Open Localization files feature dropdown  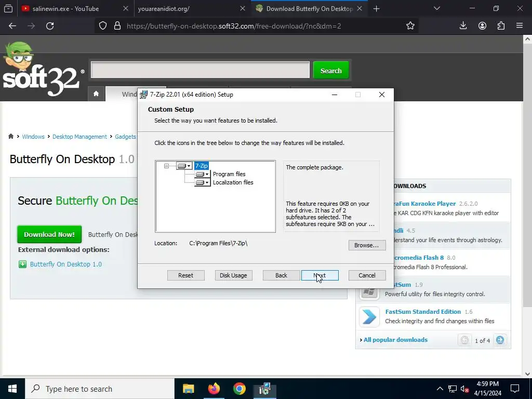pyautogui.click(x=202, y=182)
